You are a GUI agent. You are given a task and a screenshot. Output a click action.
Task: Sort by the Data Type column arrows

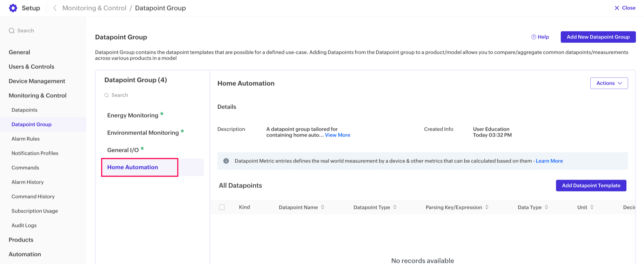547,207
